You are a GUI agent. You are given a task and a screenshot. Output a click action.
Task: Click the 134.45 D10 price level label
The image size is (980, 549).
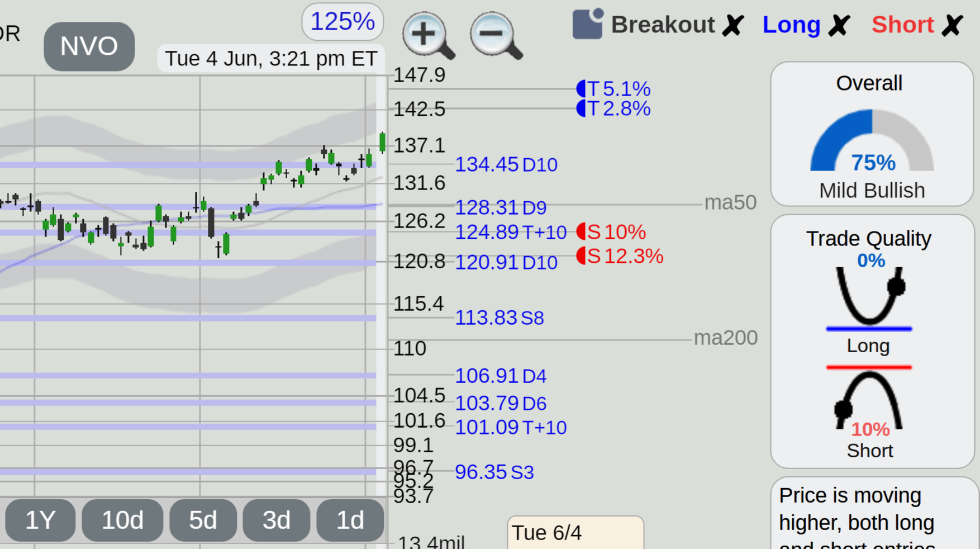(506, 165)
